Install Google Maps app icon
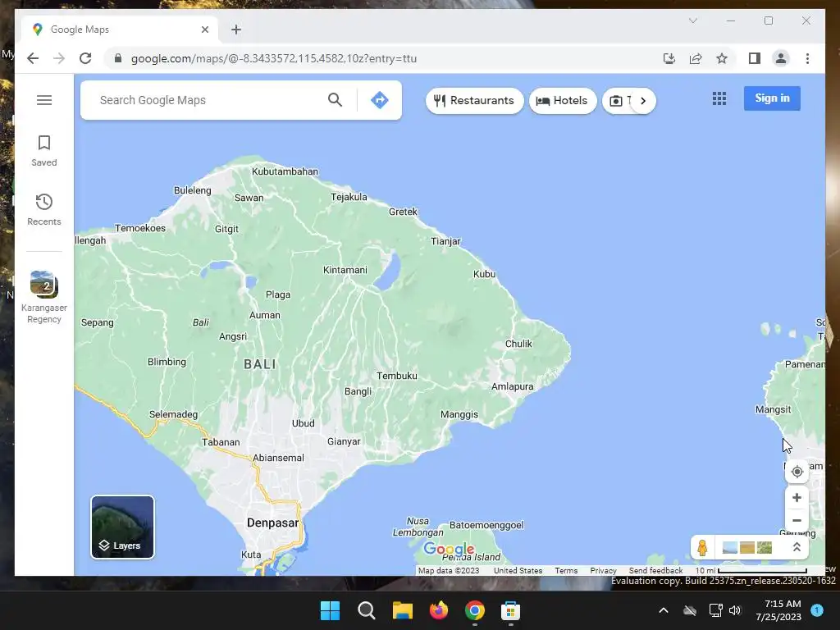Image resolution: width=840 pixels, height=630 pixels. pyautogui.click(x=669, y=58)
